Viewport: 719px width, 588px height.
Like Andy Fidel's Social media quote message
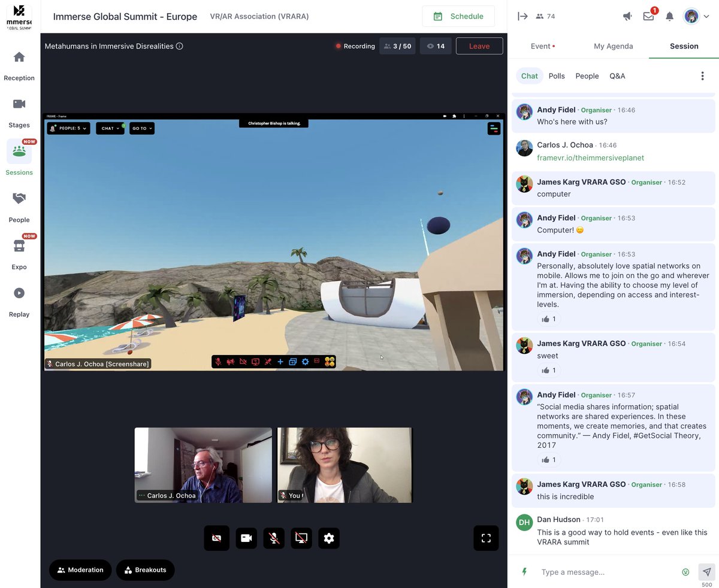click(x=549, y=460)
